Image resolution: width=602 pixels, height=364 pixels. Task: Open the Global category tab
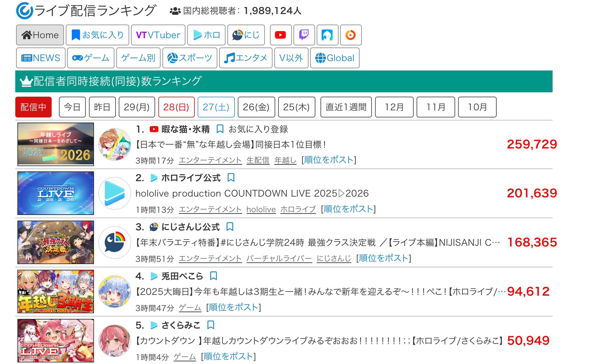tap(335, 58)
